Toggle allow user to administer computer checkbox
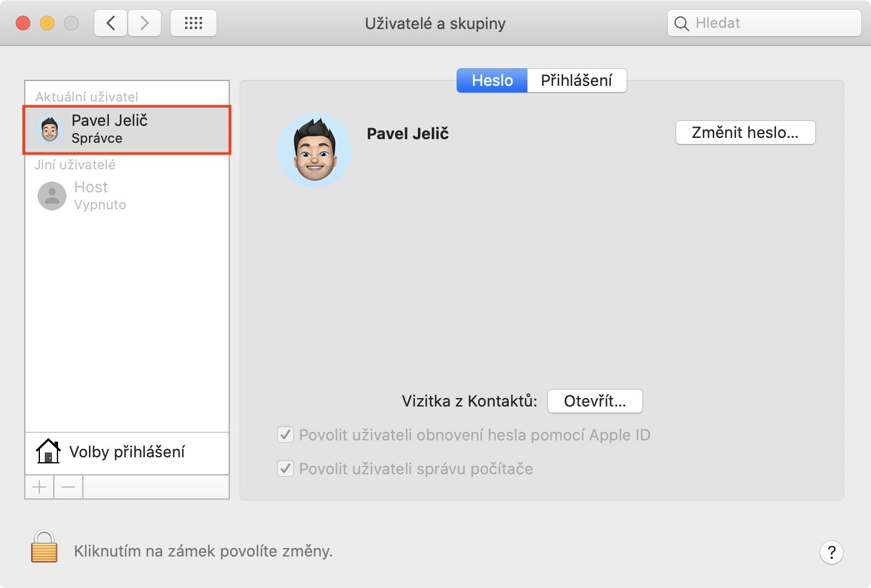 tap(285, 469)
